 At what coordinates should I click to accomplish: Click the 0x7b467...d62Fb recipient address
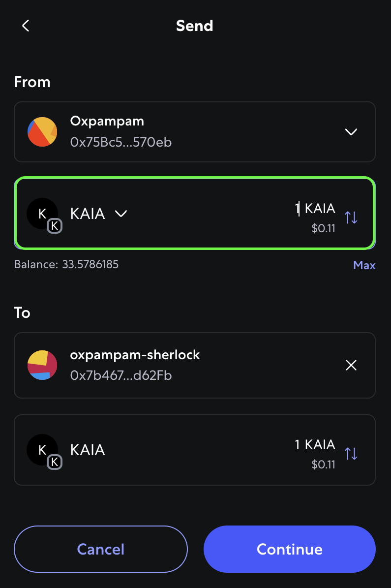coord(120,375)
